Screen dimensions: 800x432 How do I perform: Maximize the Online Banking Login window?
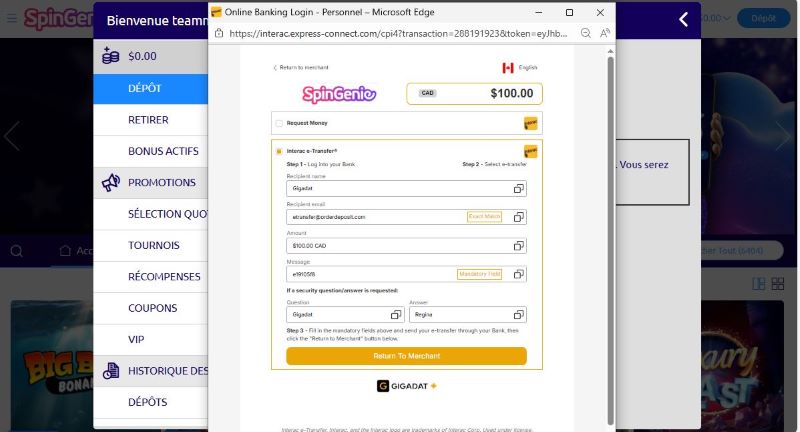tap(569, 12)
